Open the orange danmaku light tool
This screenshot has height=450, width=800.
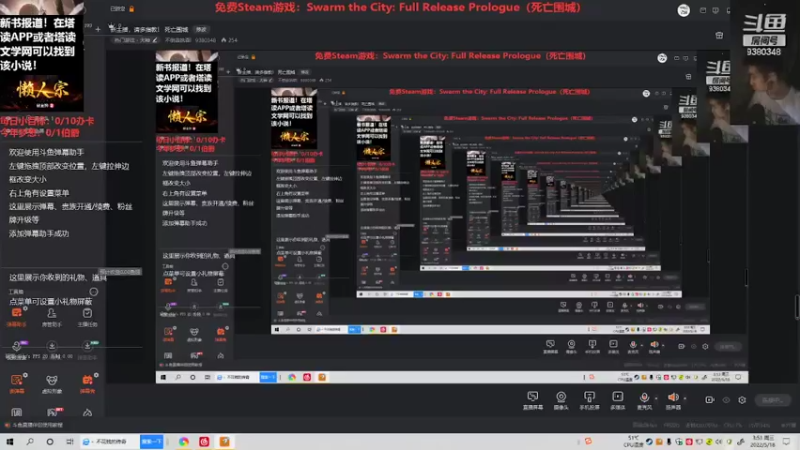88,383
